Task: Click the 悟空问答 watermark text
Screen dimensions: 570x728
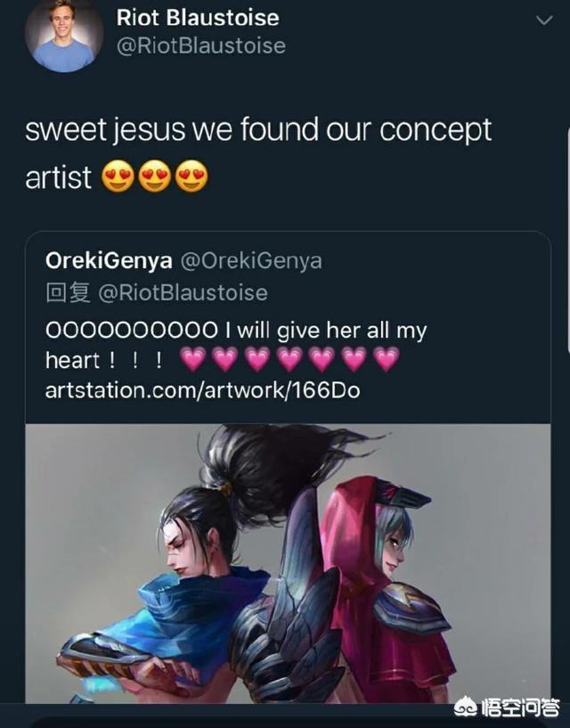Action: (x=520, y=708)
